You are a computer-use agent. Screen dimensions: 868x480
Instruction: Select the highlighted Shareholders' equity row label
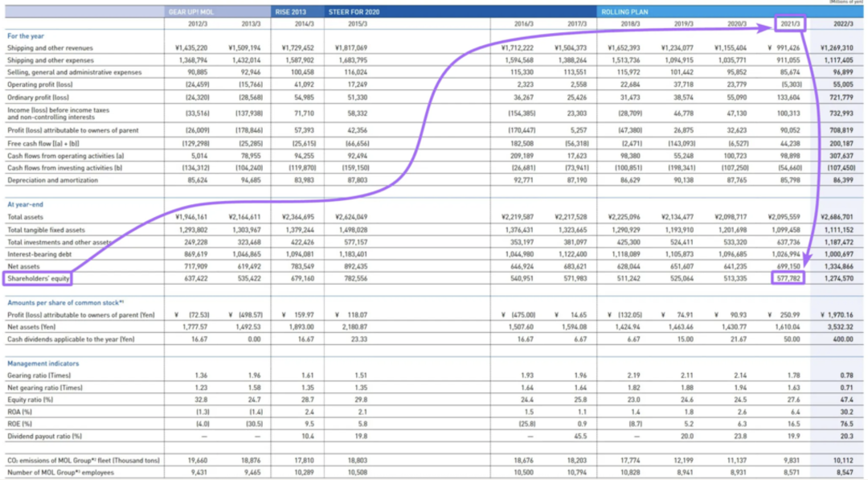pyautogui.click(x=38, y=278)
